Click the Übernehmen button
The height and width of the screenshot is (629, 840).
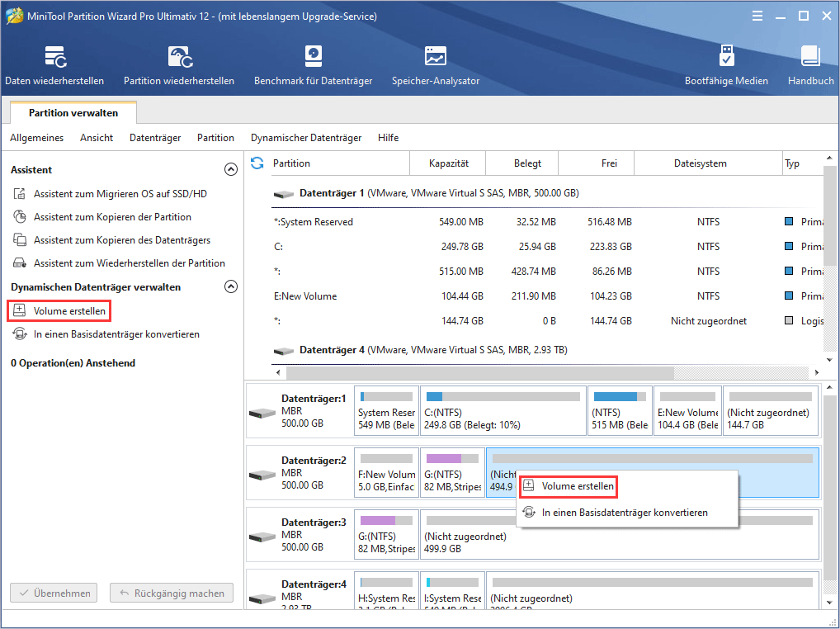[53, 593]
